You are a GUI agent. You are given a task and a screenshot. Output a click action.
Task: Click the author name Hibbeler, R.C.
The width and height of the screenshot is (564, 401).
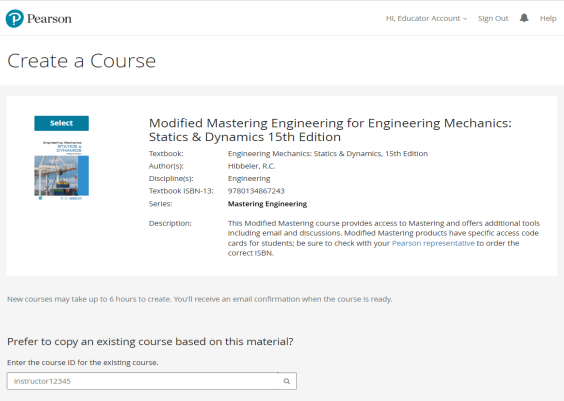pyautogui.click(x=251, y=166)
